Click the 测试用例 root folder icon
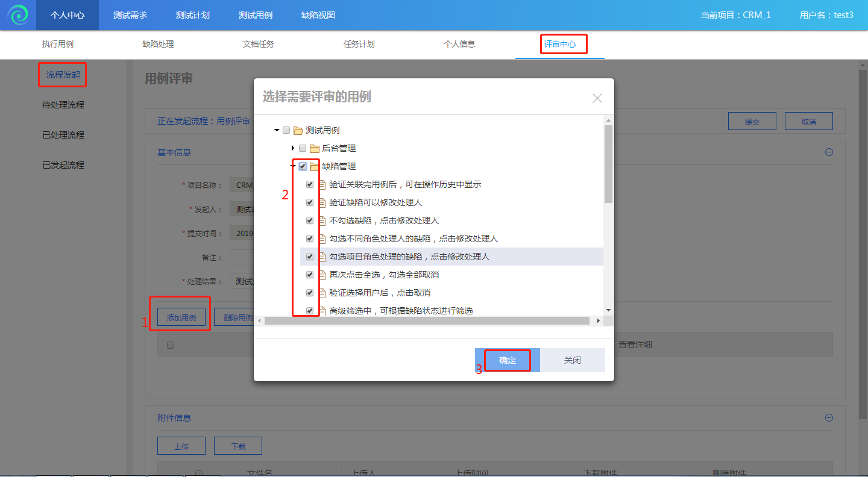This screenshot has height=477, width=868. point(298,131)
